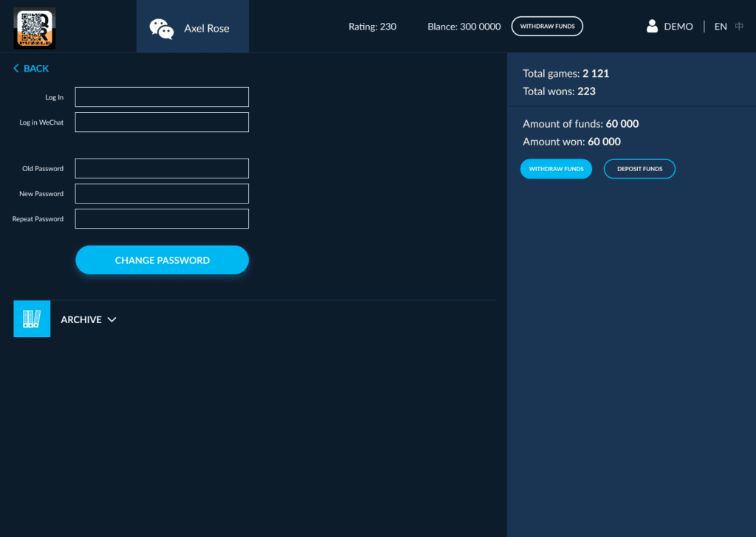Click the back arrow chevron
This screenshot has height=537, width=756.
[16, 69]
